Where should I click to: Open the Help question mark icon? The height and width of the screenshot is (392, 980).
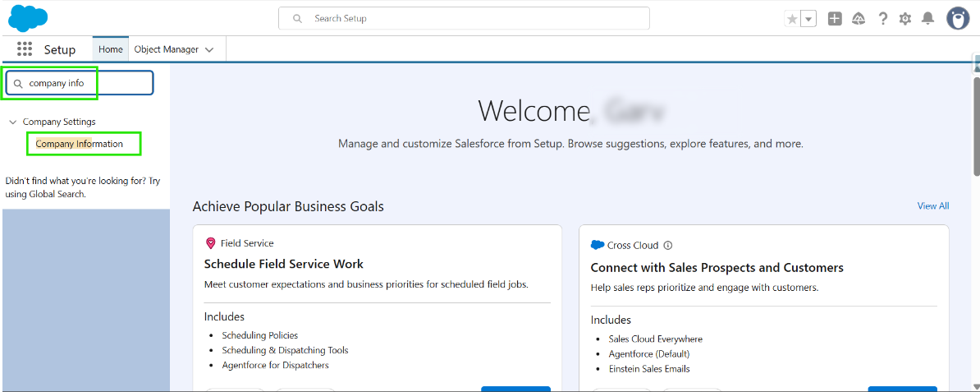click(x=883, y=18)
